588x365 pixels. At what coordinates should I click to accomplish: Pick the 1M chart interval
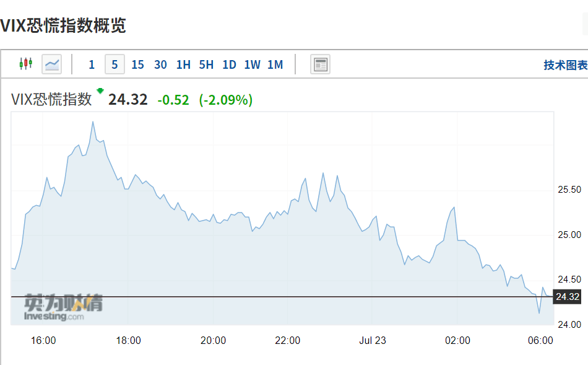(x=275, y=64)
